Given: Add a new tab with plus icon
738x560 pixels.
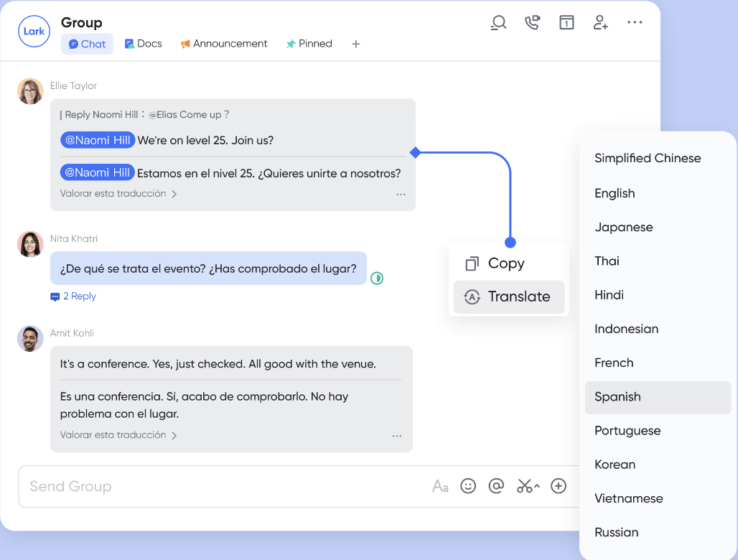Looking at the screenshot, I should point(356,44).
